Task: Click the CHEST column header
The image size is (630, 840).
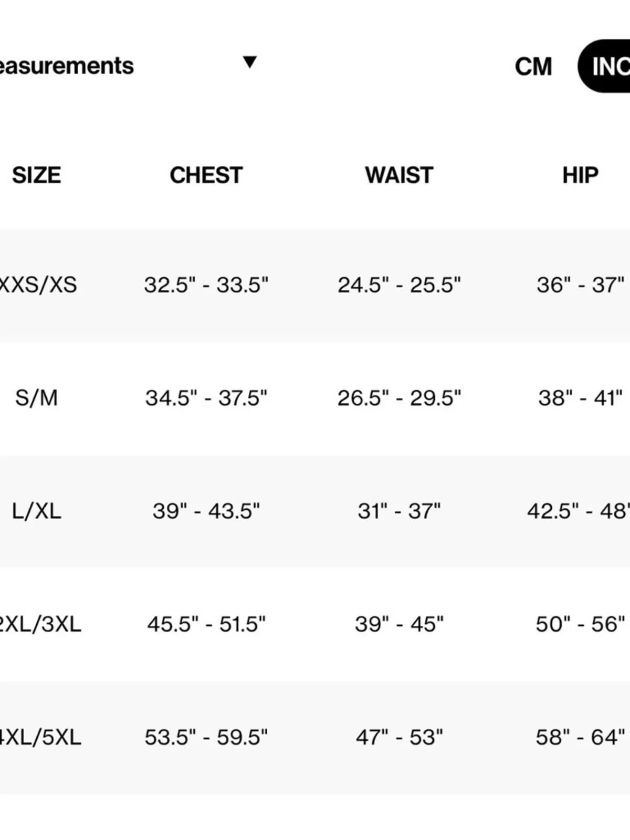Action: tap(206, 175)
